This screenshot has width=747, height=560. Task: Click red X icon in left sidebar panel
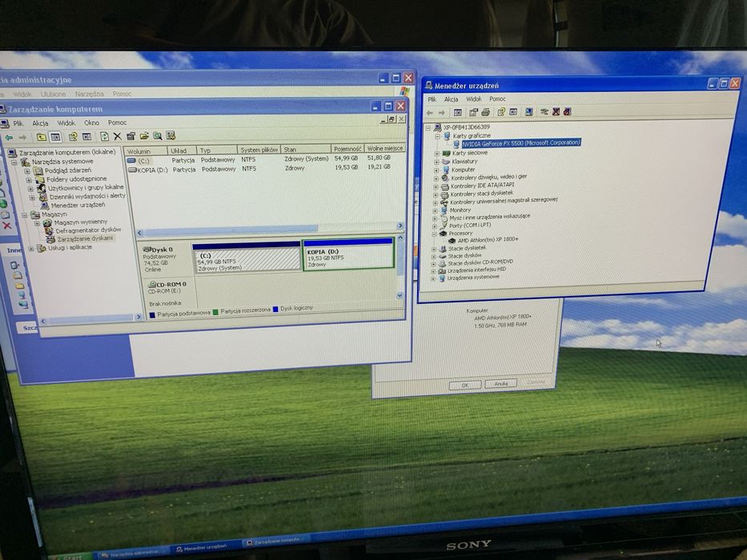(x=6, y=226)
